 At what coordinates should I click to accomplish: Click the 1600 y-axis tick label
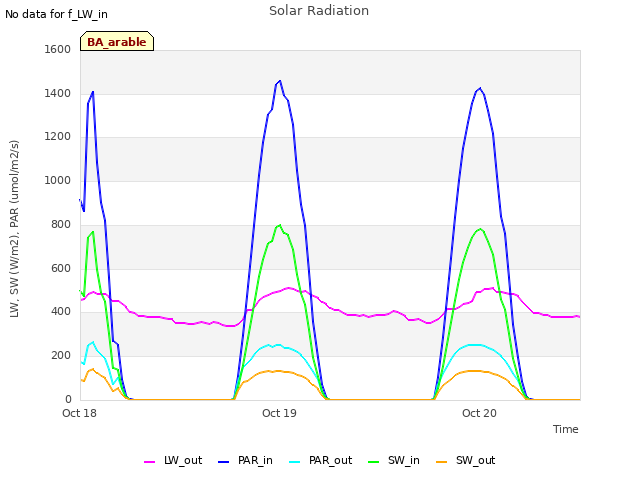click(x=58, y=49)
